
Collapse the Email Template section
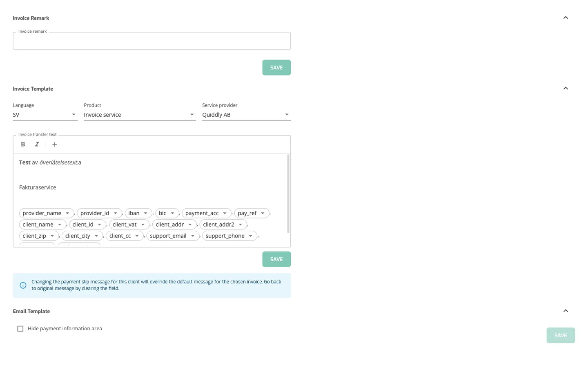click(x=566, y=311)
